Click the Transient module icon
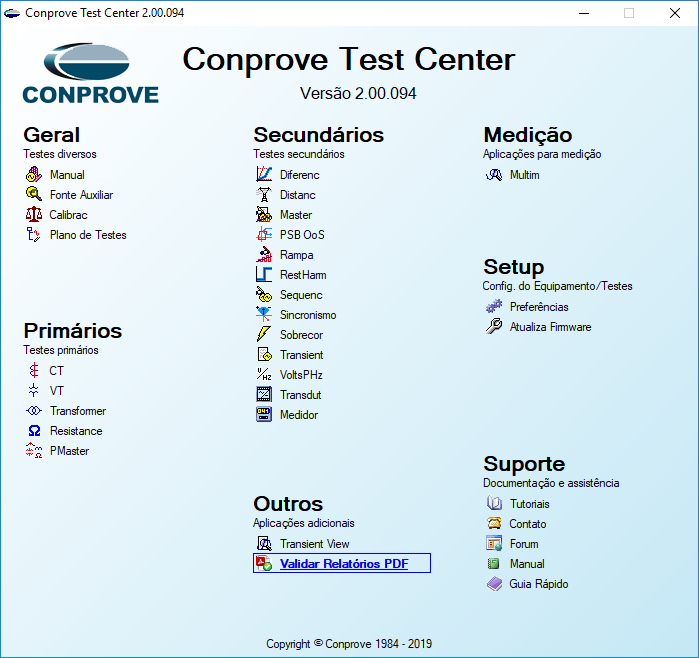This screenshot has height=658, width=699. pyautogui.click(x=264, y=354)
